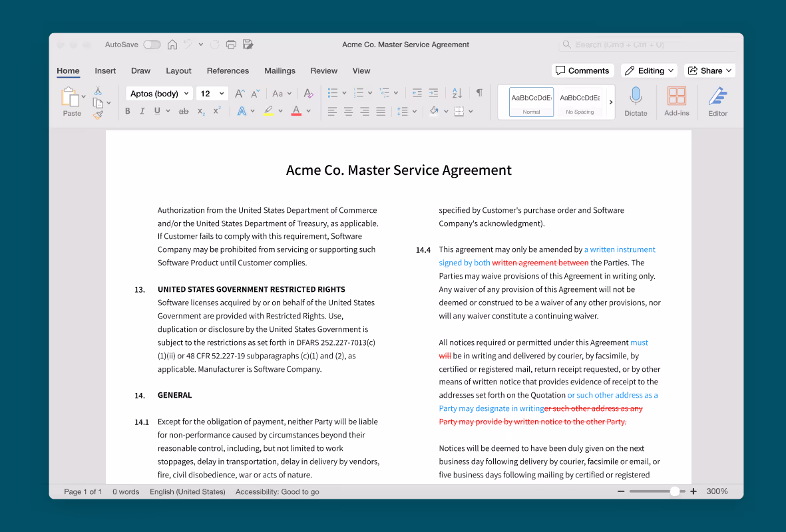The width and height of the screenshot is (786, 532).
Task: Redo the last action
Action: (214, 45)
